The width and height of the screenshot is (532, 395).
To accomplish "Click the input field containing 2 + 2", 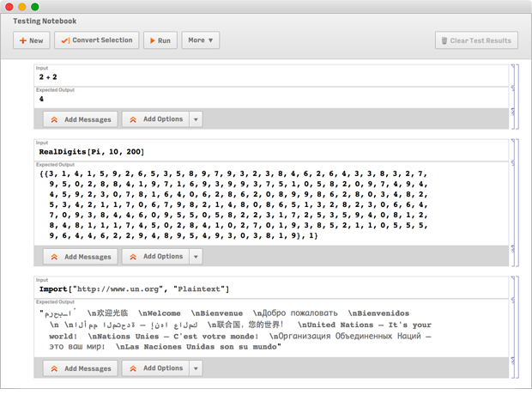I will (x=257, y=77).
